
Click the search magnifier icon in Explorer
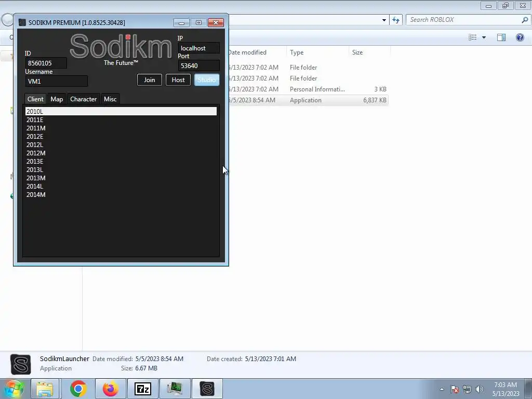[x=525, y=20]
